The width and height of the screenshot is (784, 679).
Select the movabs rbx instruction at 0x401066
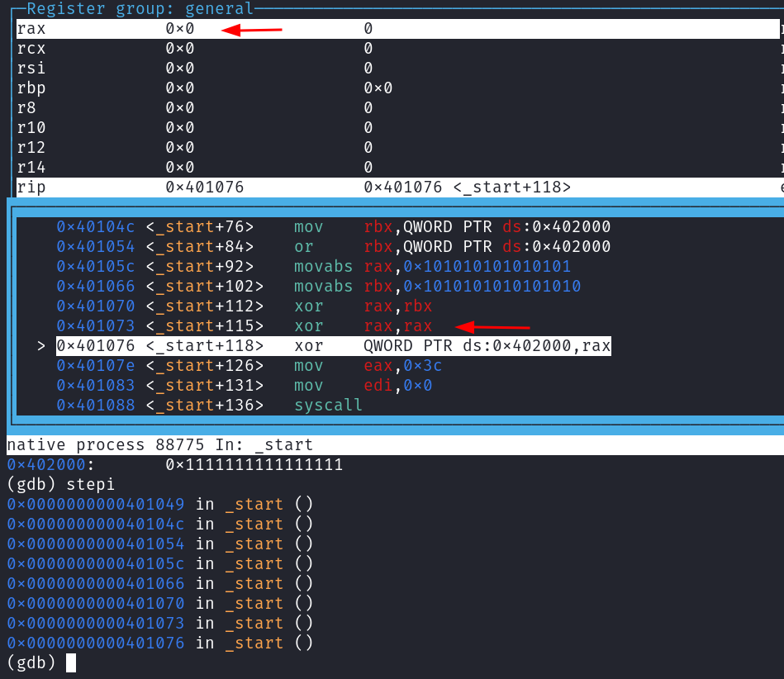click(437, 287)
